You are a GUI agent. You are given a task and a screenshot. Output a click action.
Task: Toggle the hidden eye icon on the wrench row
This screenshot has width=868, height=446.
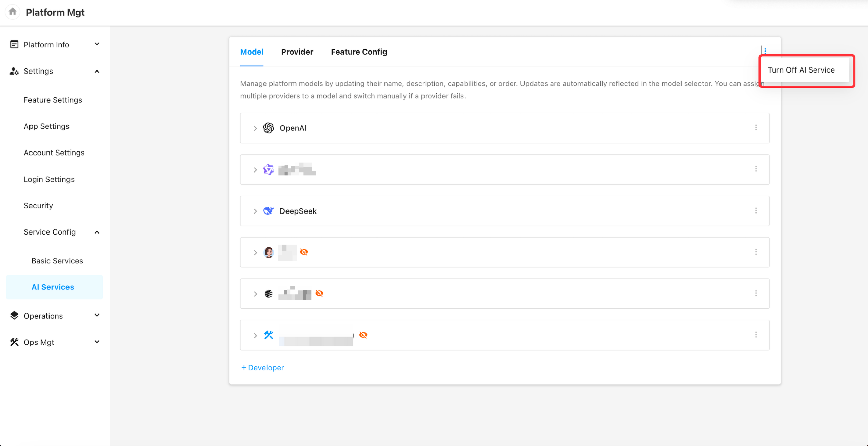[363, 335]
